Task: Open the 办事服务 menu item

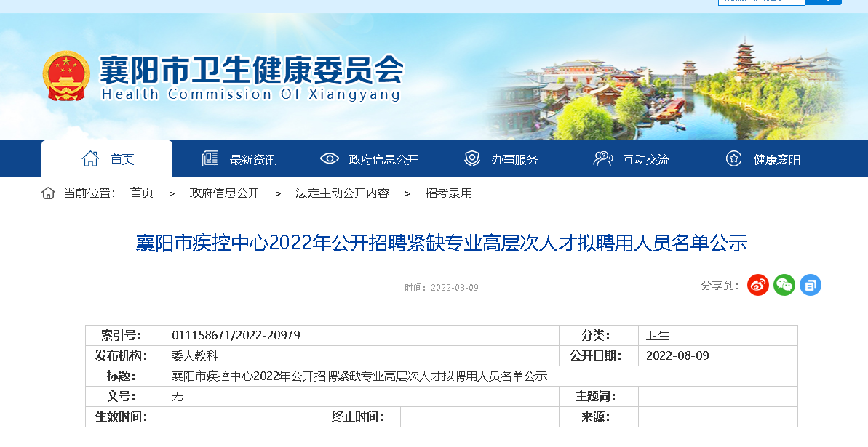Action: (x=514, y=160)
